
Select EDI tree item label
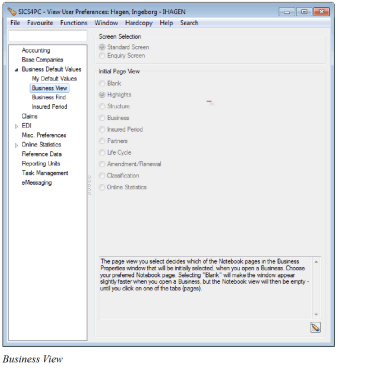[x=26, y=126]
